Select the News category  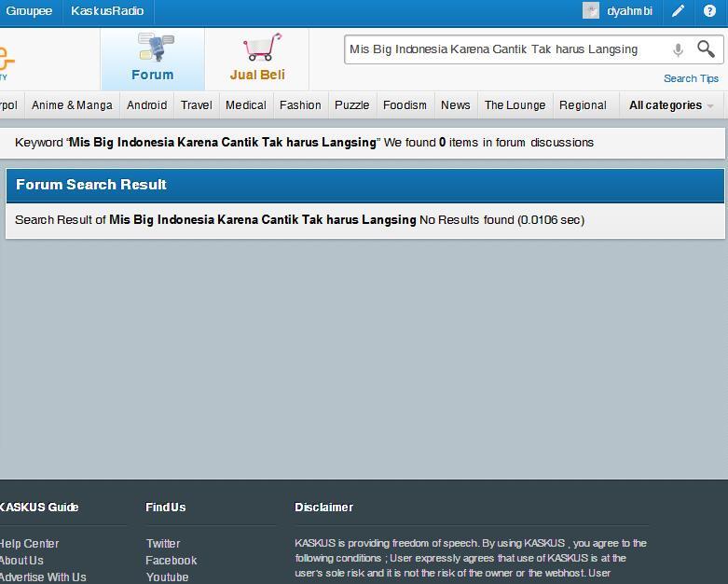456,105
